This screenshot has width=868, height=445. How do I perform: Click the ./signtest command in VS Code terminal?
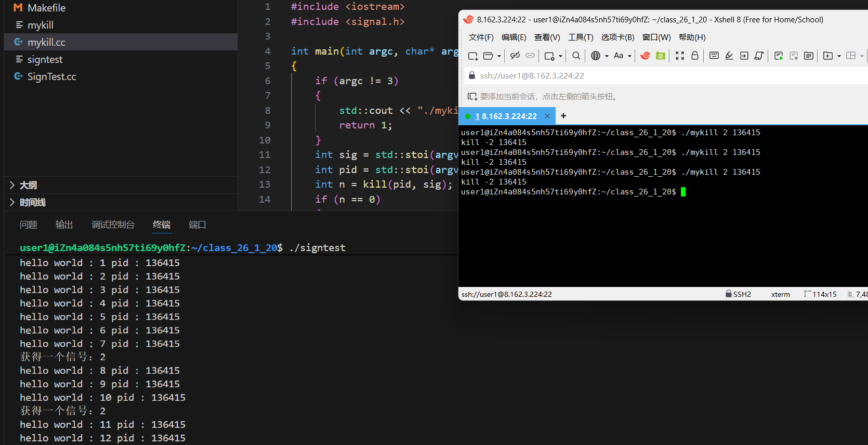(317, 248)
